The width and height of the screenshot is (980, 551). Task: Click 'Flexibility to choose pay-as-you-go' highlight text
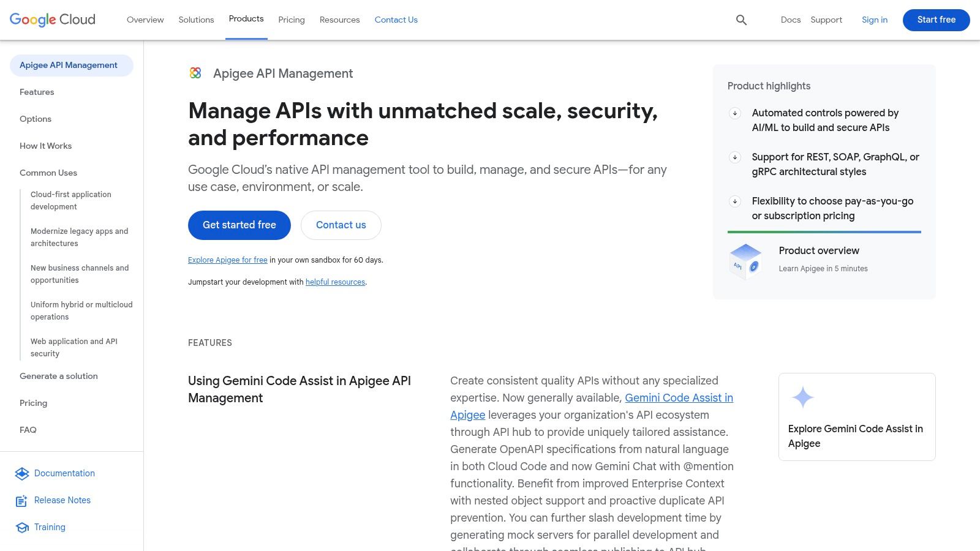(x=832, y=209)
